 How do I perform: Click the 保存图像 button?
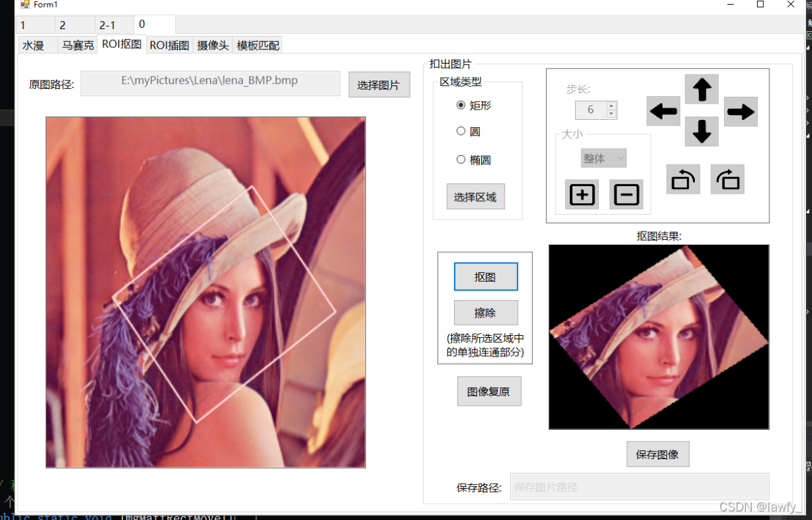tap(658, 454)
